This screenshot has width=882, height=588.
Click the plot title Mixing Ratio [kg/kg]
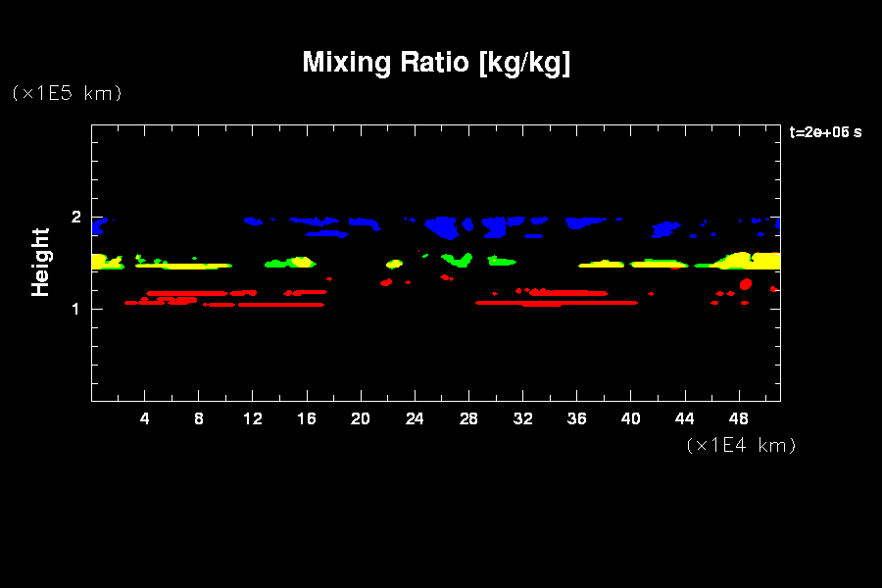436,63
